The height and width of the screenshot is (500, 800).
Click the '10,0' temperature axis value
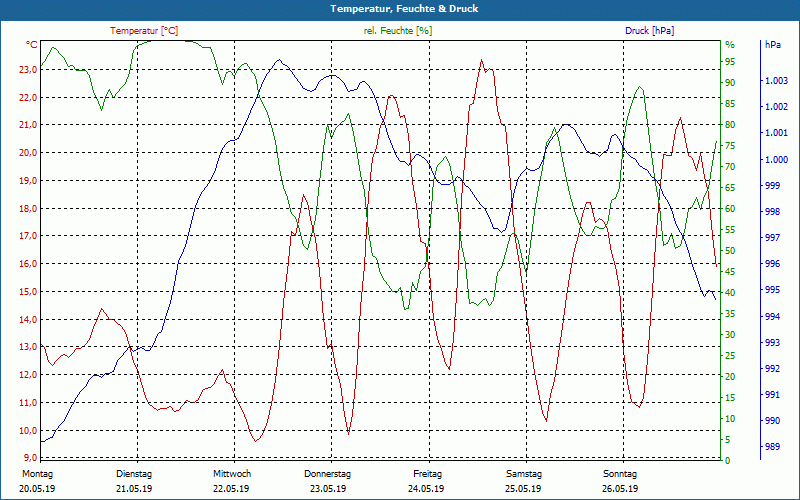[x=28, y=430]
